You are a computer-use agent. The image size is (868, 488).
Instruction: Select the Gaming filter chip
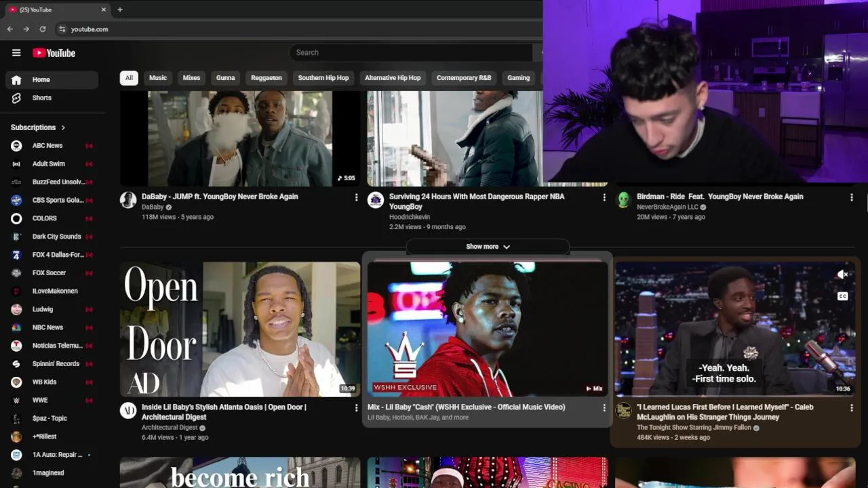click(x=518, y=78)
